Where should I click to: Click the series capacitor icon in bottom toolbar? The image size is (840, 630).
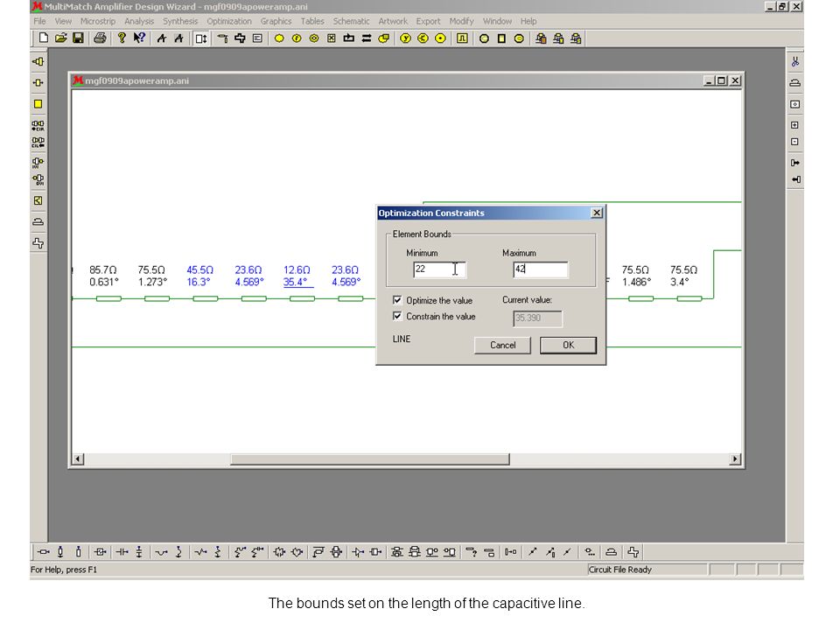click(122, 552)
